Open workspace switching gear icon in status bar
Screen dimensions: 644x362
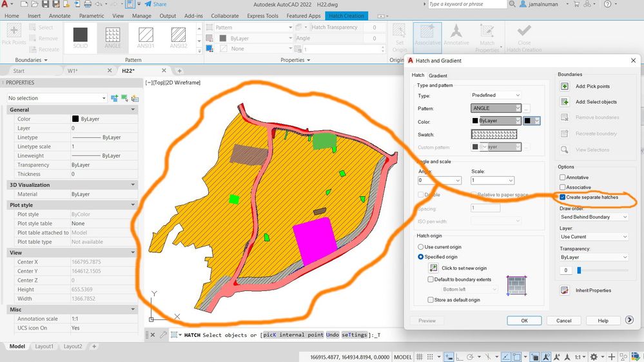(x=594, y=357)
